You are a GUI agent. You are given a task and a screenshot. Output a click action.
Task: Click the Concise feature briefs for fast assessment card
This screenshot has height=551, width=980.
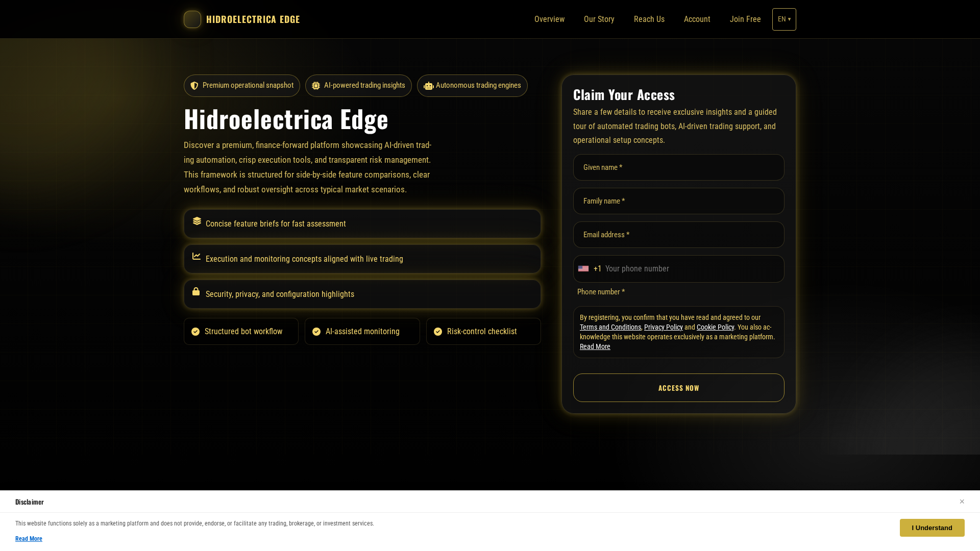(362, 223)
